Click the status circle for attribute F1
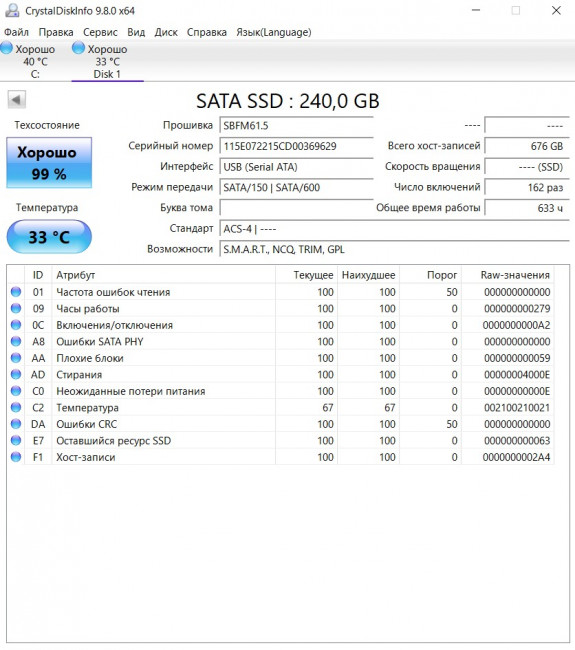Image resolution: width=575 pixels, height=650 pixels. tap(16, 457)
